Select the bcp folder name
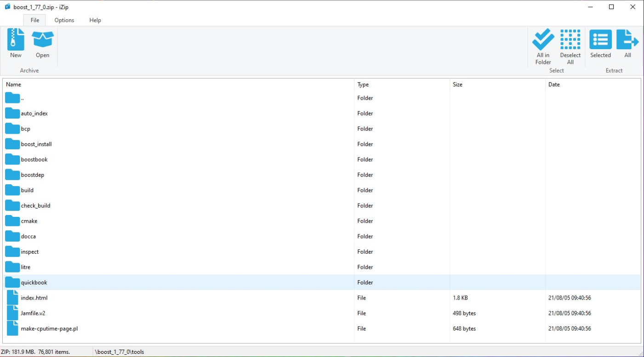The width and height of the screenshot is (644, 357). [x=26, y=129]
